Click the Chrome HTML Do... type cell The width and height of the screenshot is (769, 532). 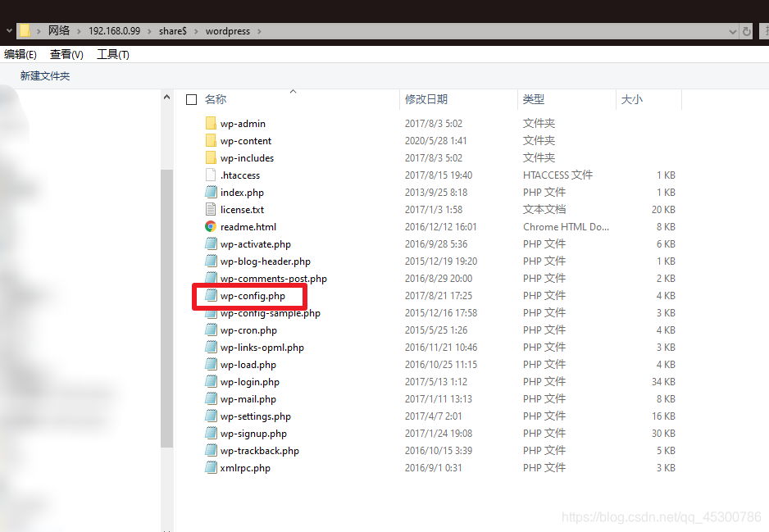[566, 226]
